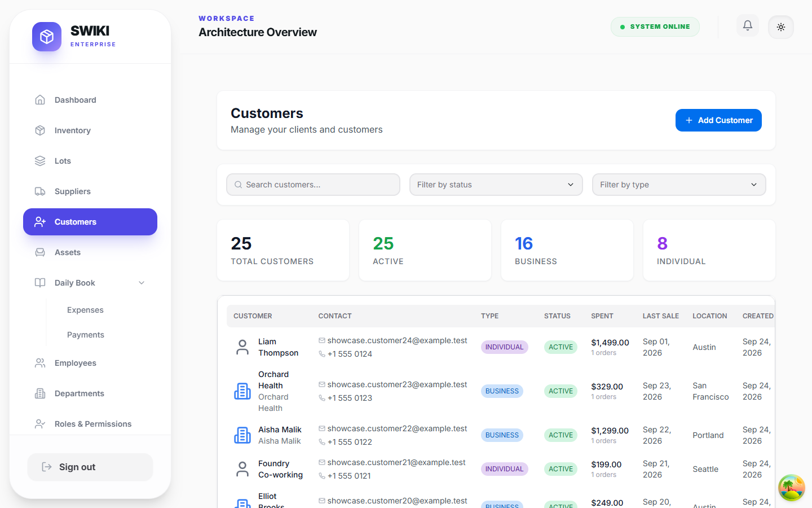Screen dimensions: 812x508
Task: Click the sign out arrow icon
Action: tap(47, 467)
